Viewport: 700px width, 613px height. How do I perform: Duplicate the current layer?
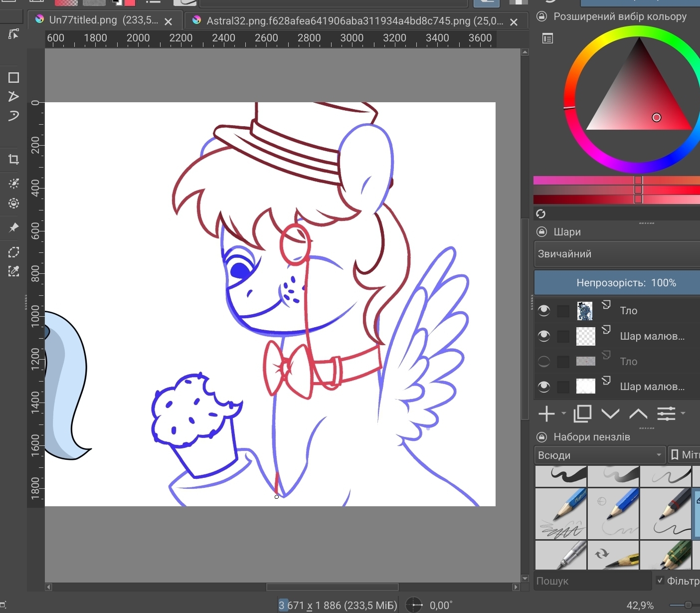[582, 413]
